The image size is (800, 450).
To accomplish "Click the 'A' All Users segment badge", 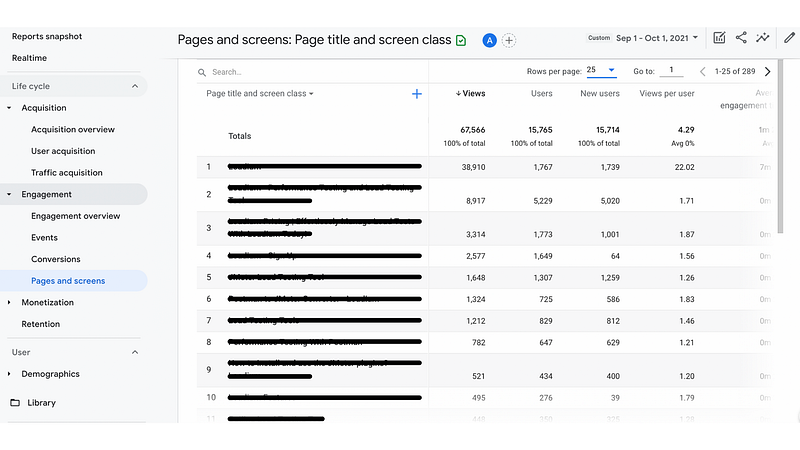I will [489, 40].
